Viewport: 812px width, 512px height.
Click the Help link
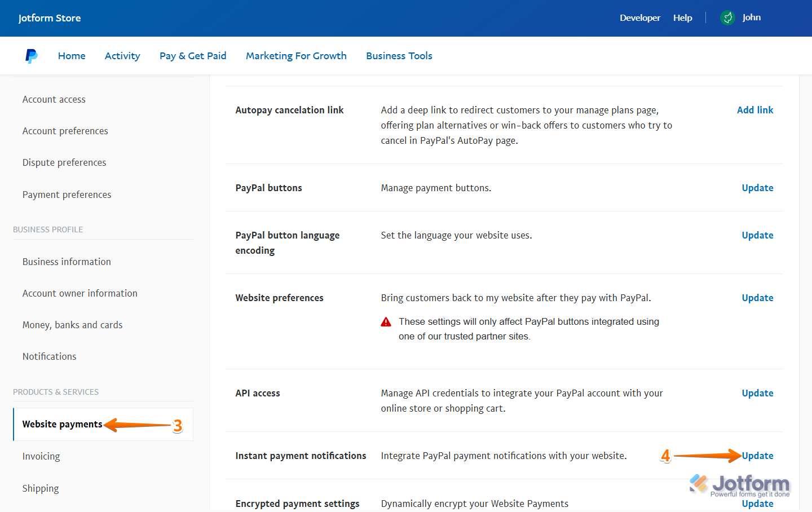pos(682,17)
